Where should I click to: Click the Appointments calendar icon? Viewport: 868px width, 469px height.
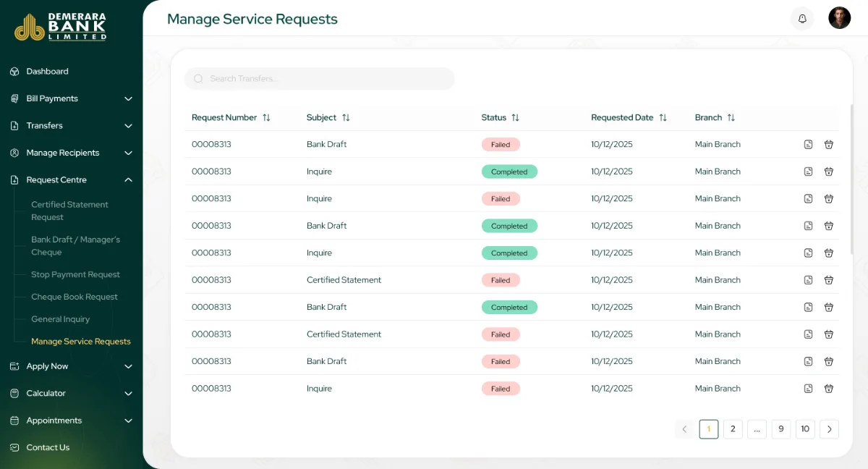(14, 421)
